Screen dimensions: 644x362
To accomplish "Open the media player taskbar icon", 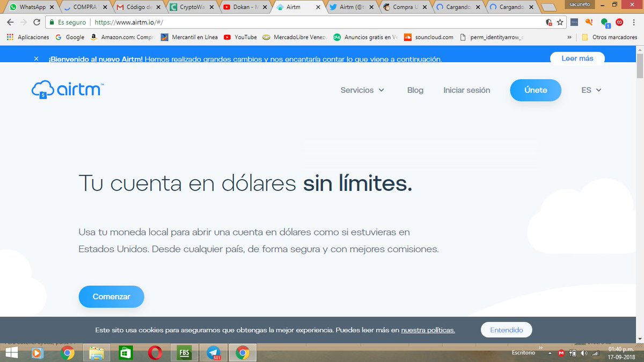I will (37, 353).
